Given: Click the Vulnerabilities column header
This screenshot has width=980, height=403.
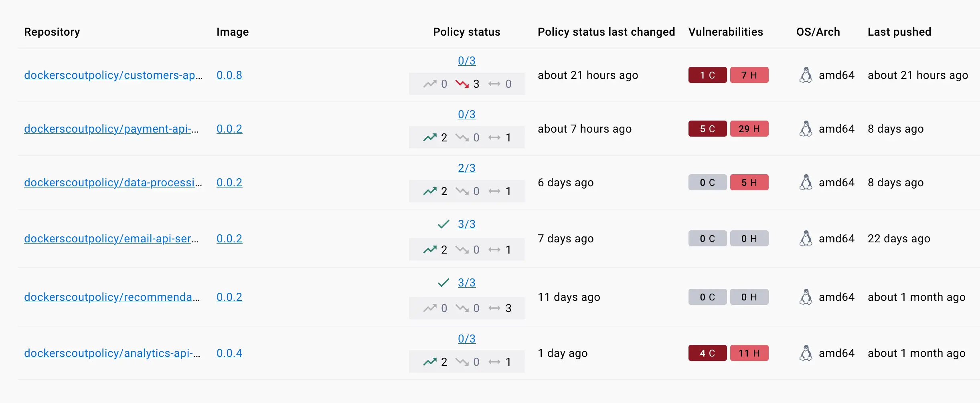Looking at the screenshot, I should 725,32.
